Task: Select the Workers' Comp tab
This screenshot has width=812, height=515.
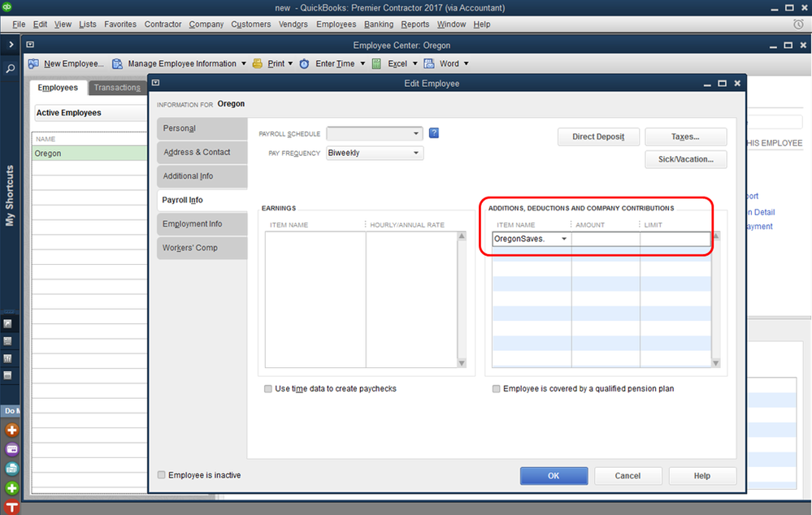Action: tap(202, 248)
